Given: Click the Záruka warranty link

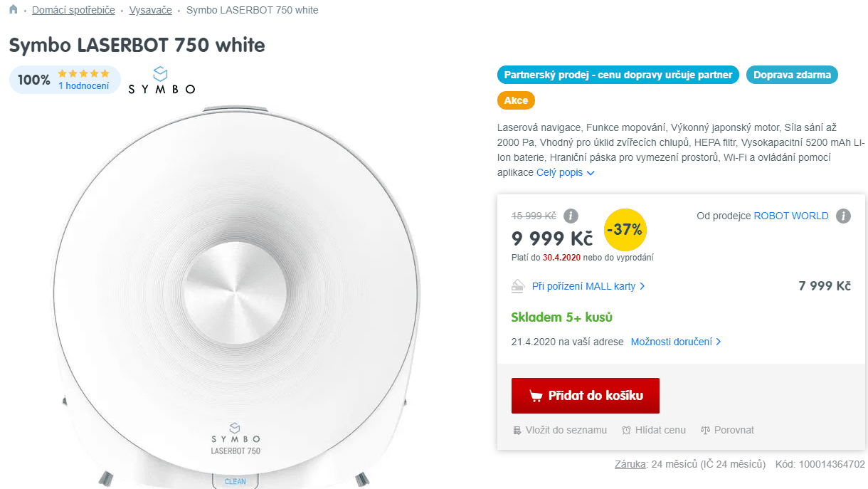Looking at the screenshot, I should click(630, 464).
